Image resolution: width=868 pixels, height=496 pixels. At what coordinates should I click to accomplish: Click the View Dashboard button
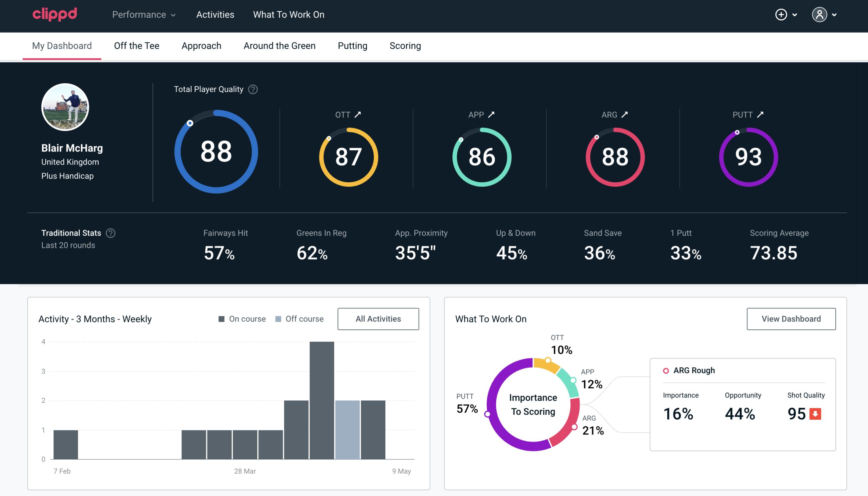(792, 319)
